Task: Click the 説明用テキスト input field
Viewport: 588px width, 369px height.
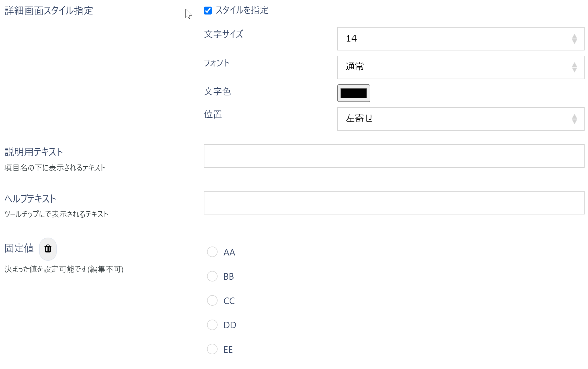Action: 394,156
